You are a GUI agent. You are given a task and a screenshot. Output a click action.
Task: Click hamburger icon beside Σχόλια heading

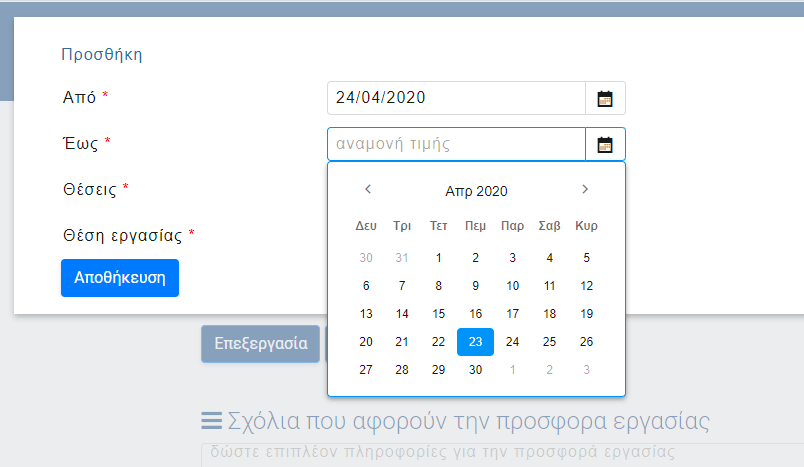click(211, 421)
